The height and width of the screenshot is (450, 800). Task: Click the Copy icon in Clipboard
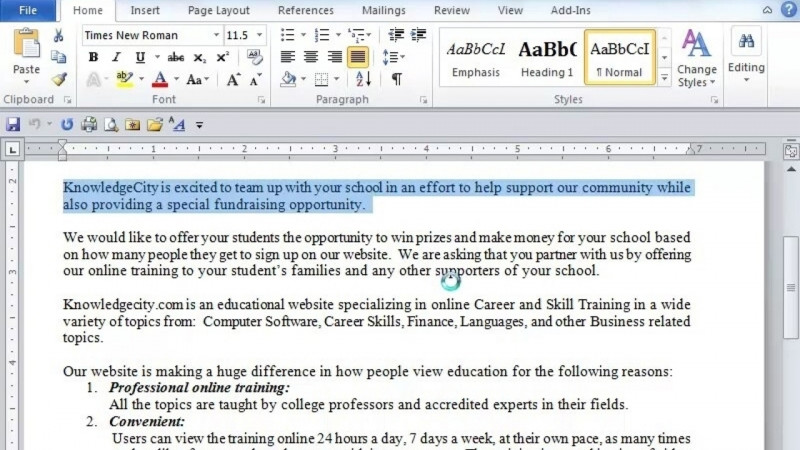coord(59,57)
